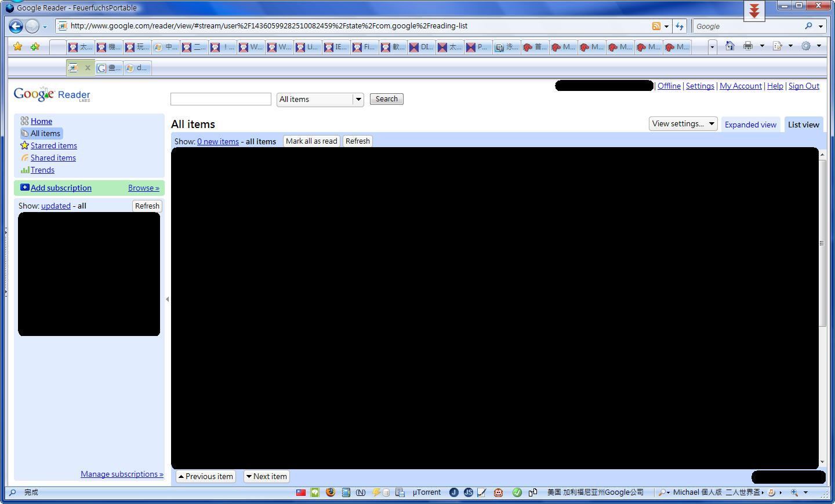Switch to the second browser tab with G icon
Image resolution: width=835 pixels, height=504 pixels.
click(109, 68)
